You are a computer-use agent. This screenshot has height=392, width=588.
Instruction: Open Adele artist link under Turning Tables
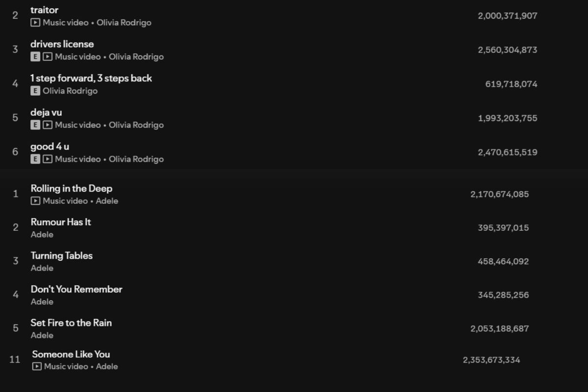tap(42, 268)
